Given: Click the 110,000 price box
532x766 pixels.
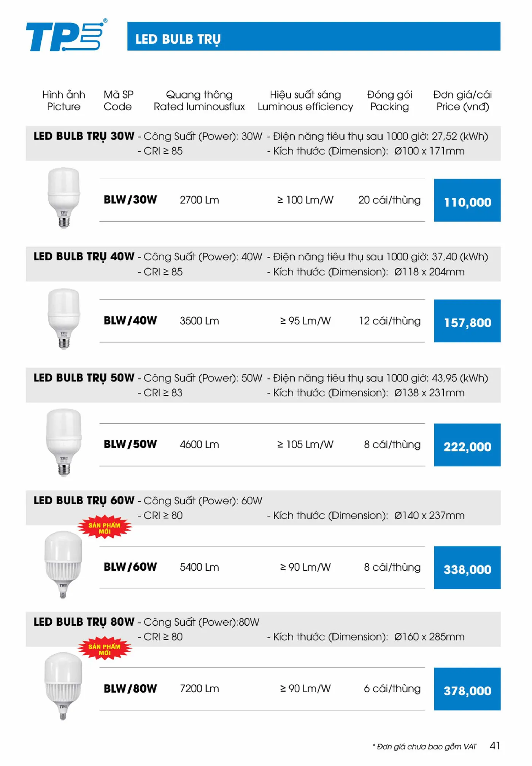Looking at the screenshot, I should 467,200.
